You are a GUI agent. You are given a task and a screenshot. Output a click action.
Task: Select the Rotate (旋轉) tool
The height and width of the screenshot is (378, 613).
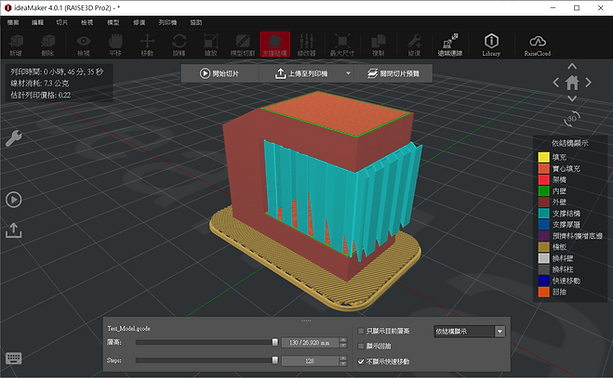(x=179, y=45)
